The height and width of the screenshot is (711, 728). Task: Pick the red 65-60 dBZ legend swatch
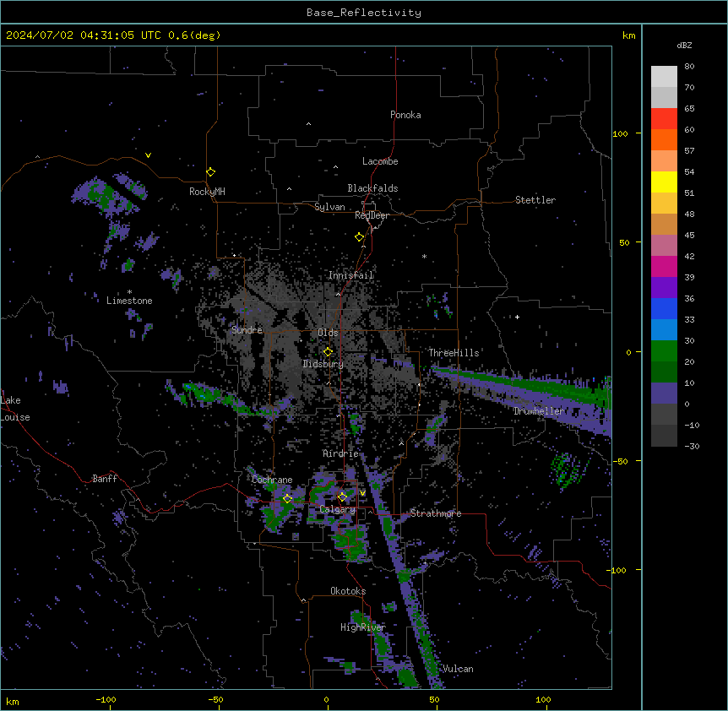(664, 118)
